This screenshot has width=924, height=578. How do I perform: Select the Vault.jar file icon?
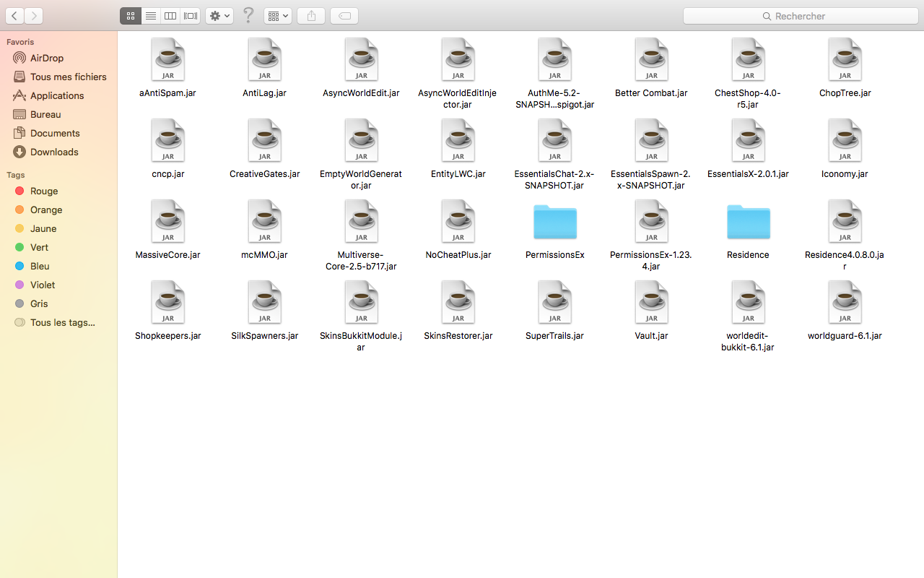(x=652, y=302)
